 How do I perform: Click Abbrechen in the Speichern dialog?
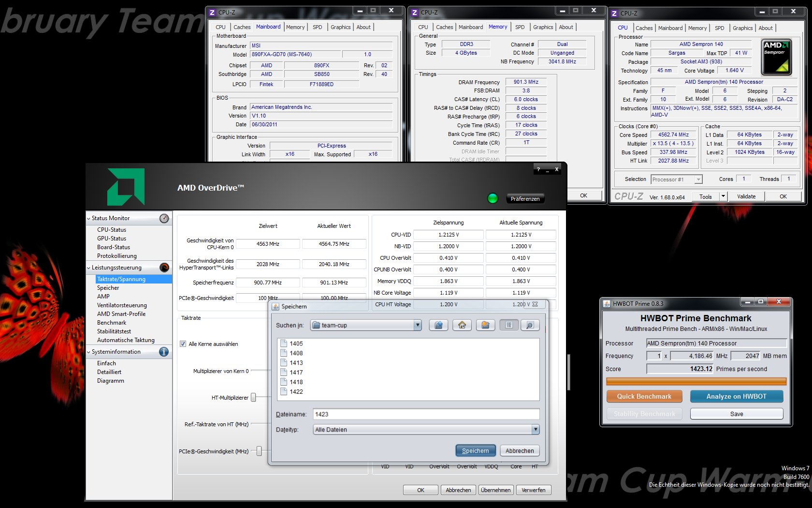pos(520,450)
